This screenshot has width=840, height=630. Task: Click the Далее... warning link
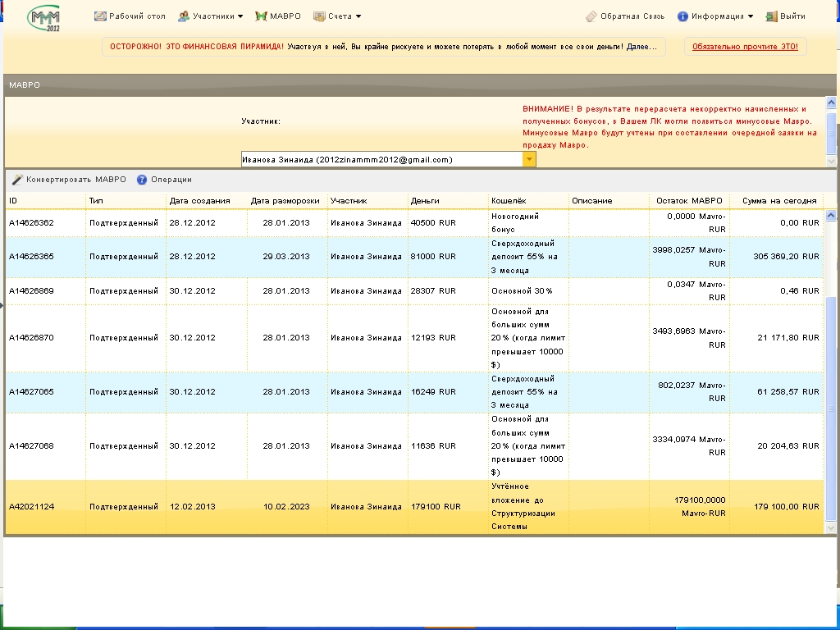coord(641,47)
